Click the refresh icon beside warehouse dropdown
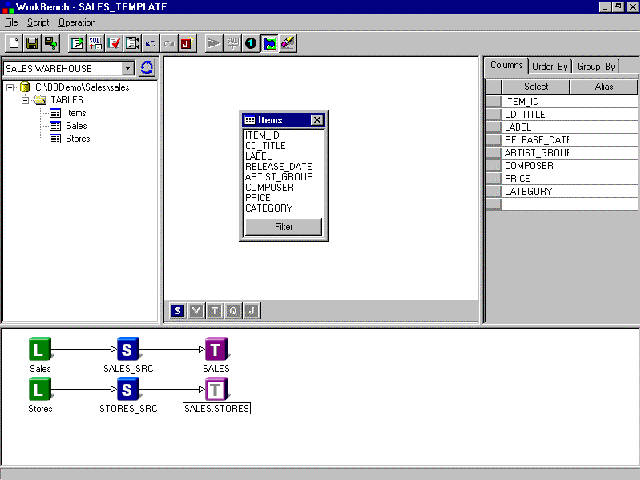Screen dimensions: 640x480 (147, 68)
